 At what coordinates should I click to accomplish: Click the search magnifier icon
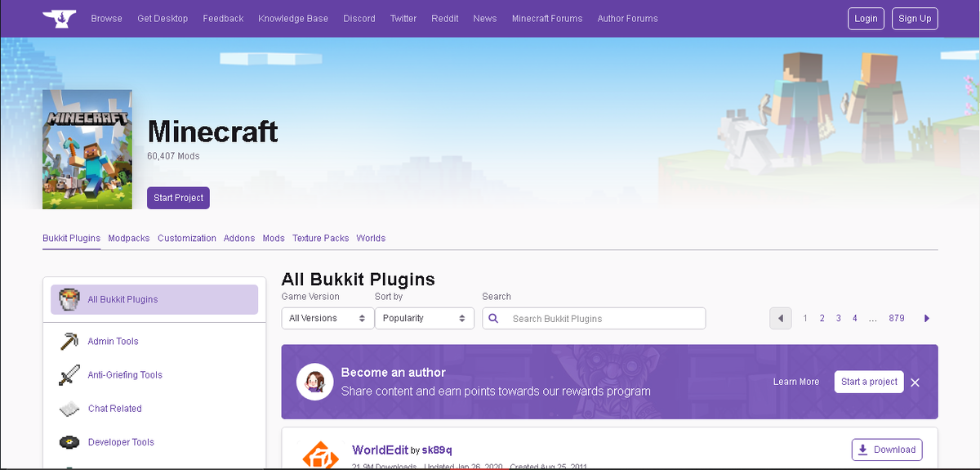pos(493,318)
